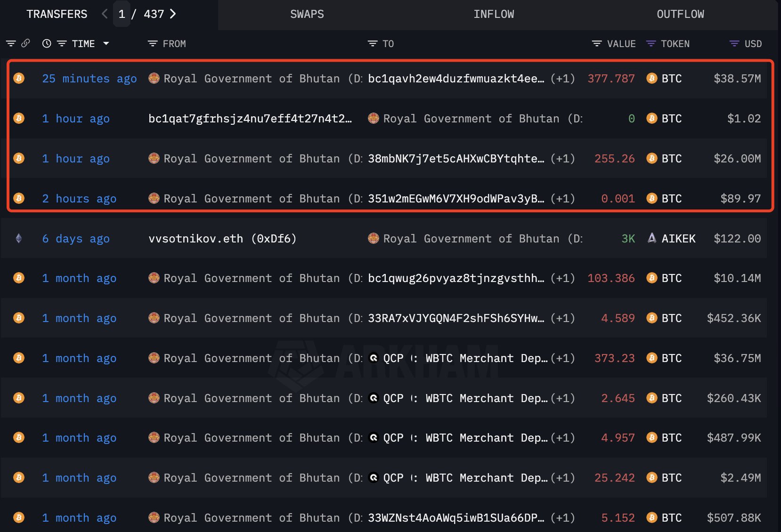Go to next transfers page arrow
781x532 pixels.
[x=173, y=14]
